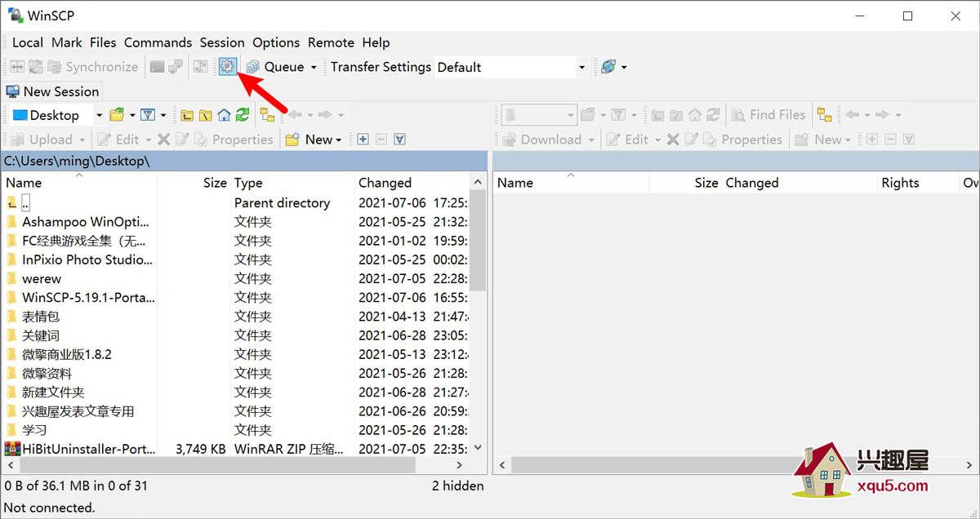
Task: Click the remote home directory icon
Action: 695,115
